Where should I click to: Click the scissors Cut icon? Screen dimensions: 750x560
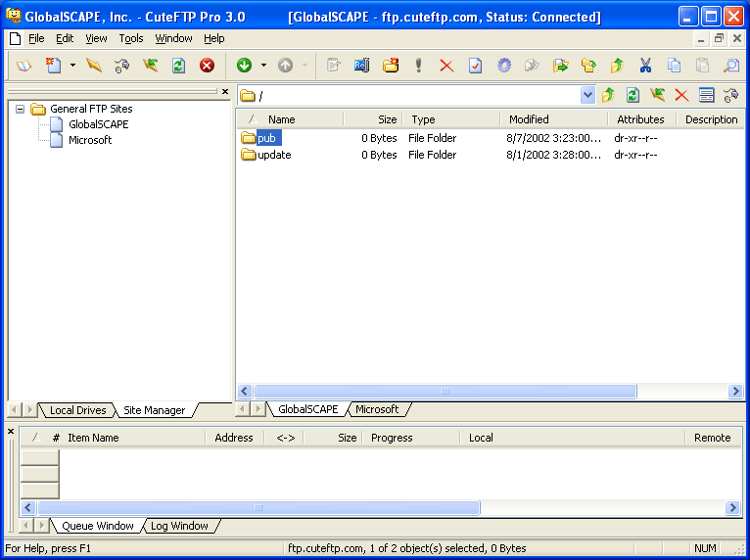click(x=645, y=65)
